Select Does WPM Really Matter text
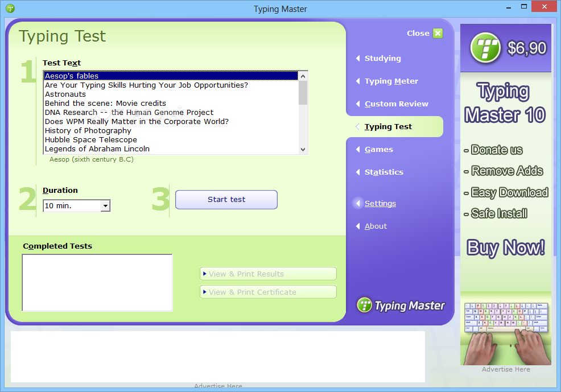The height and width of the screenshot is (392, 561). click(x=171, y=122)
